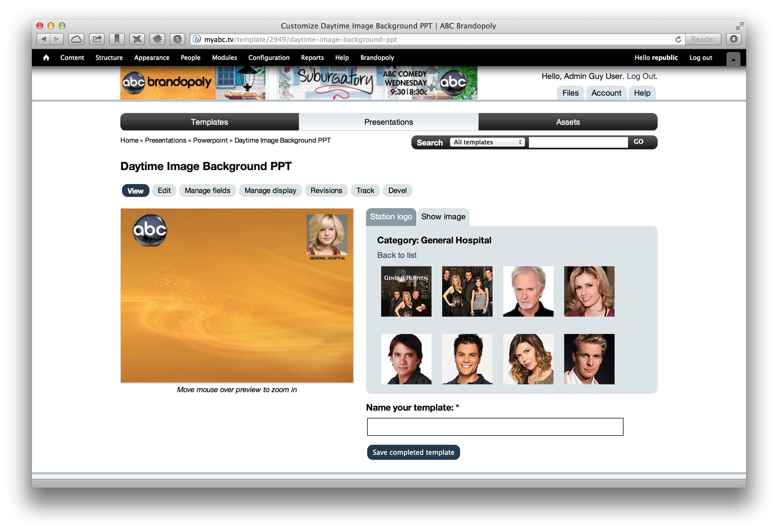Screen dimensions: 778x532
Task: Open iCloud tabs cloud icon
Action: click(x=76, y=39)
